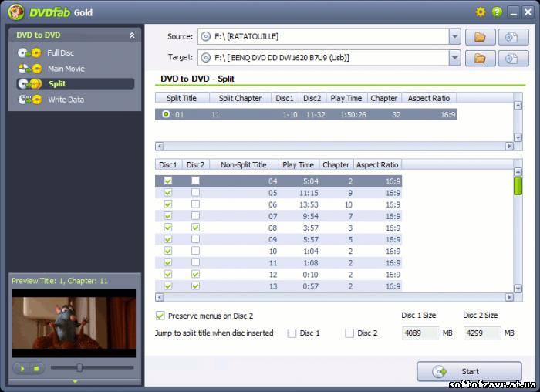Select the Main Movie mode
Viewport: 540px width, 392px height.
[66, 69]
